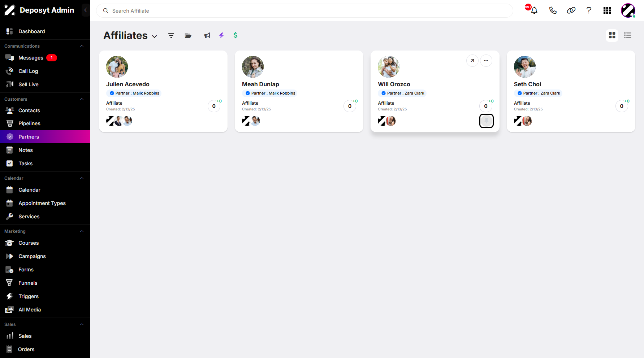
Task: Click the help question mark icon
Action: [x=589, y=10]
